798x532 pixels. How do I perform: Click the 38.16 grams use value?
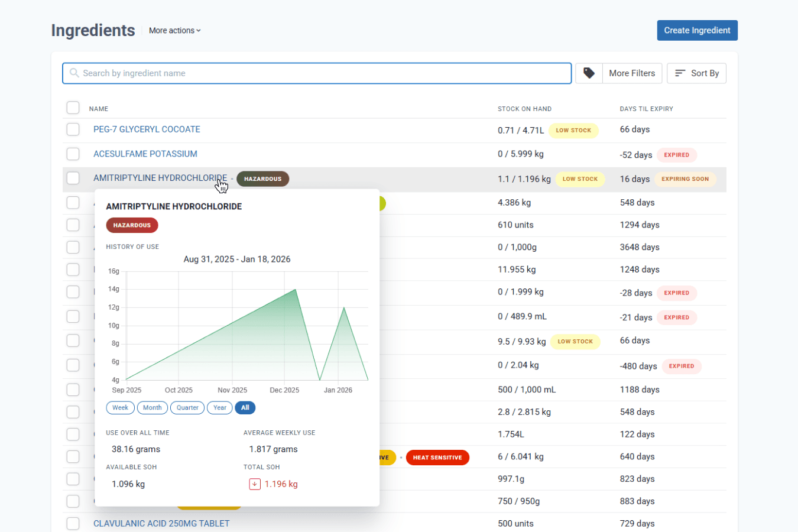136,449
